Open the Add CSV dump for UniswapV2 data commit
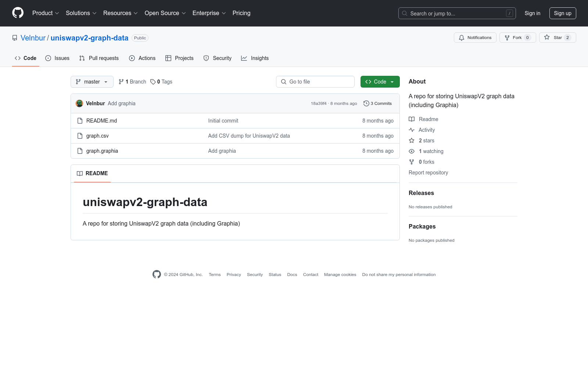The height and width of the screenshot is (368, 588). pos(249,136)
